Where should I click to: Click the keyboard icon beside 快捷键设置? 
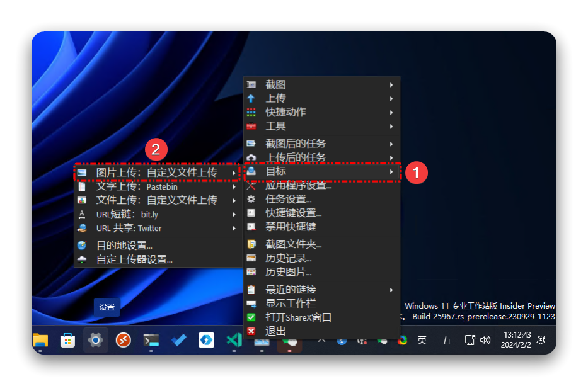point(251,213)
